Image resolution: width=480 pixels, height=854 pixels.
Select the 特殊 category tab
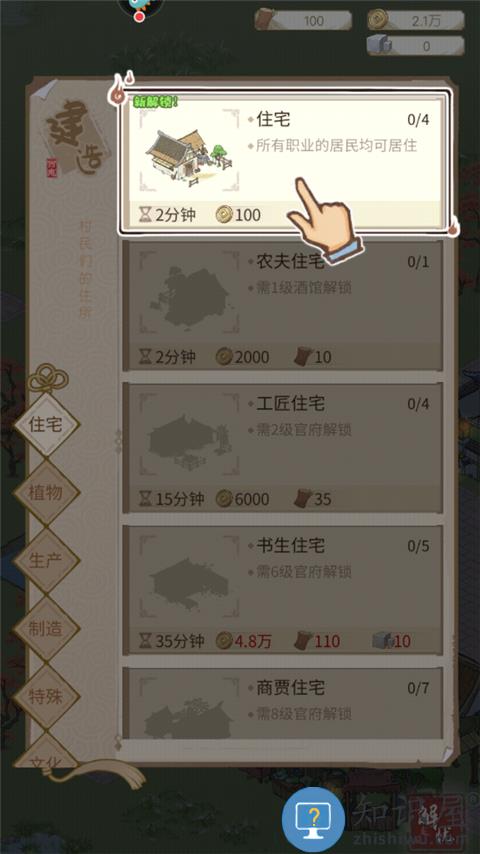(46, 696)
